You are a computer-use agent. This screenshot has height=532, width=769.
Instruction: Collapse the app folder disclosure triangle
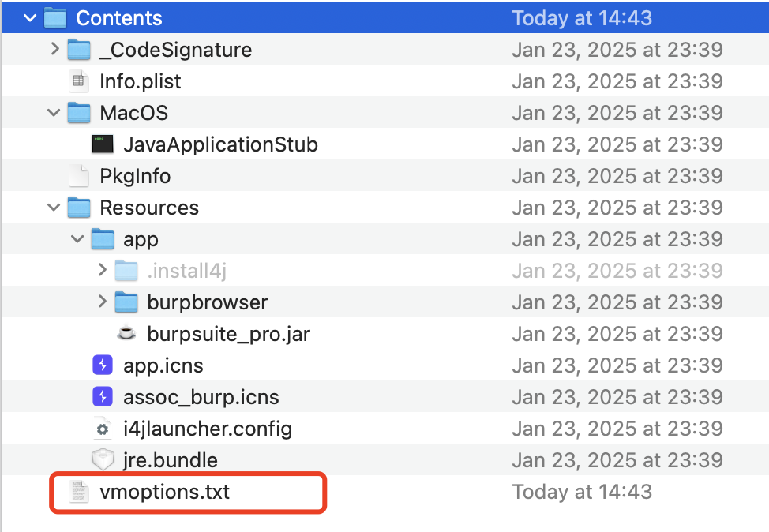77,239
